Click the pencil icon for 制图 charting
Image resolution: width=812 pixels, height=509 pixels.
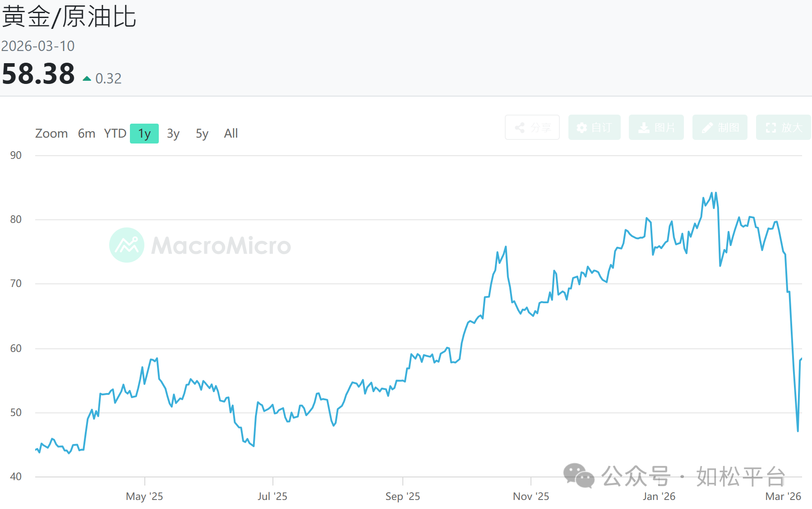coord(707,128)
